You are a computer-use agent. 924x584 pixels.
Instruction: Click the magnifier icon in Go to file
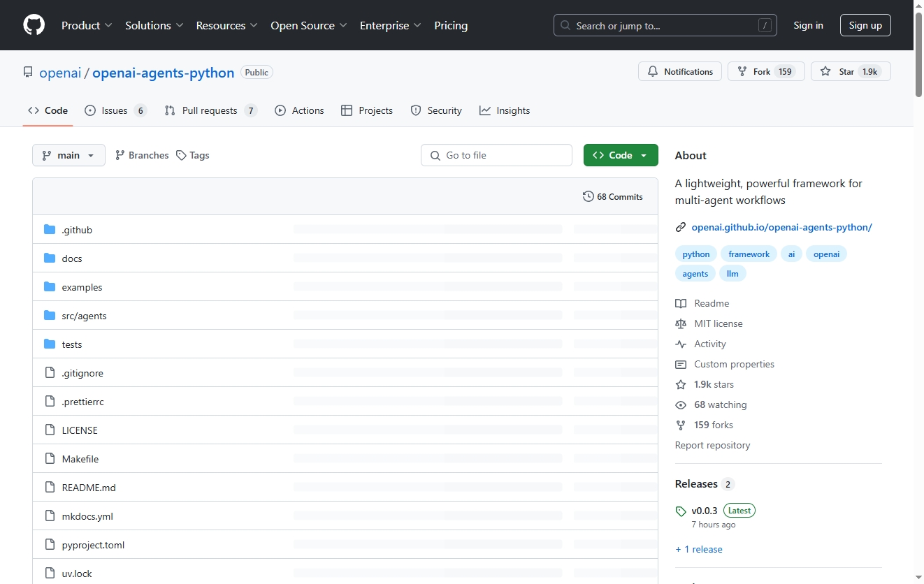point(435,155)
